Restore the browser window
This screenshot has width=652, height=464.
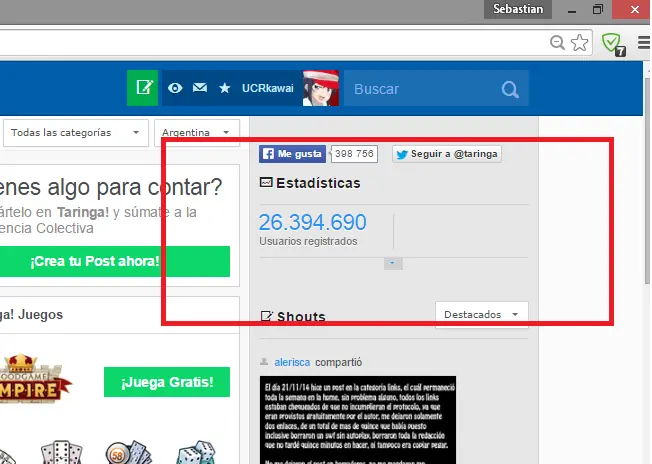pyautogui.click(x=598, y=9)
